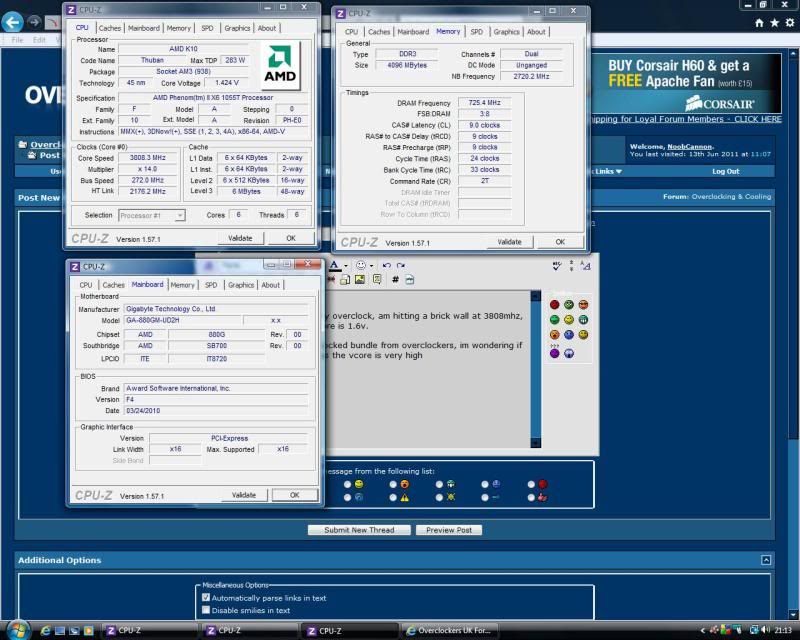Select the shocked orange face post icon radio
This screenshot has height=640, width=800.
click(x=393, y=484)
